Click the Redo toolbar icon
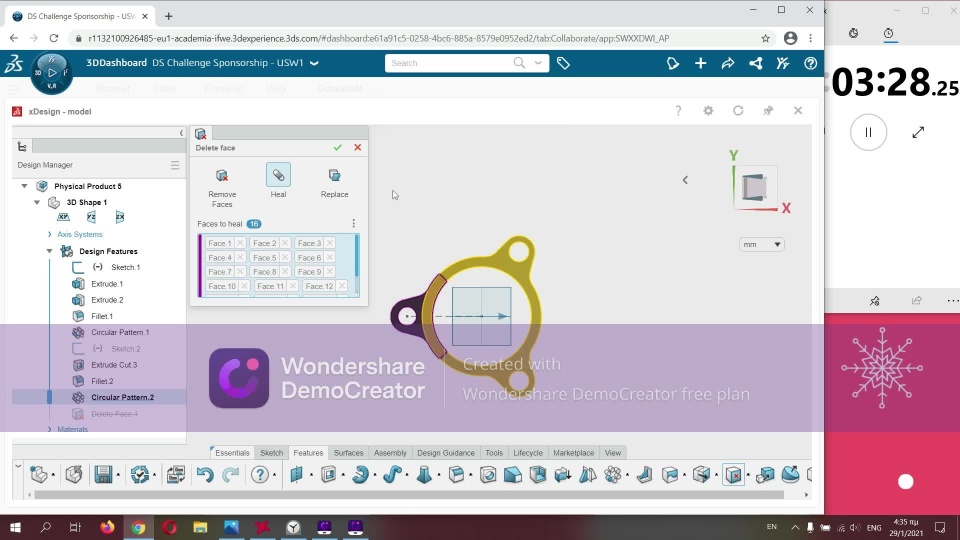This screenshot has height=540, width=960. [231, 474]
